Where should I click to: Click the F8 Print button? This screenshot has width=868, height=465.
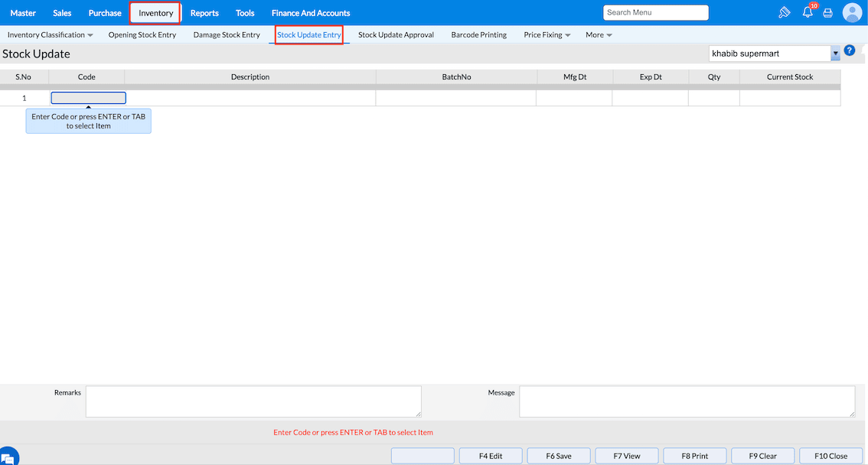(x=695, y=456)
